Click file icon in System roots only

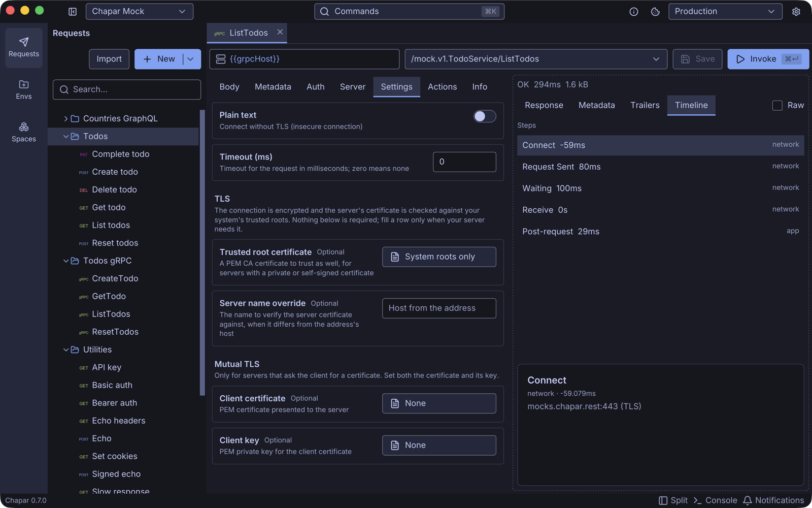coord(395,257)
